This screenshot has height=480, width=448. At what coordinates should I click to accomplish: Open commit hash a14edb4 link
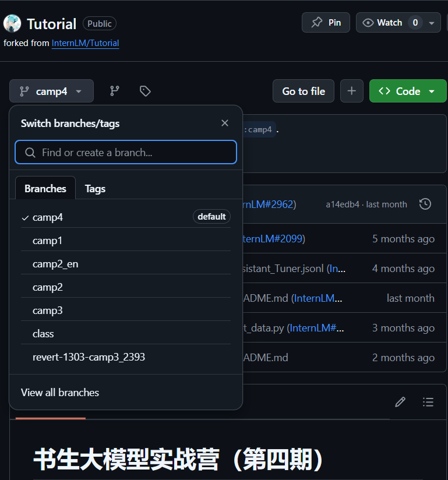343,204
